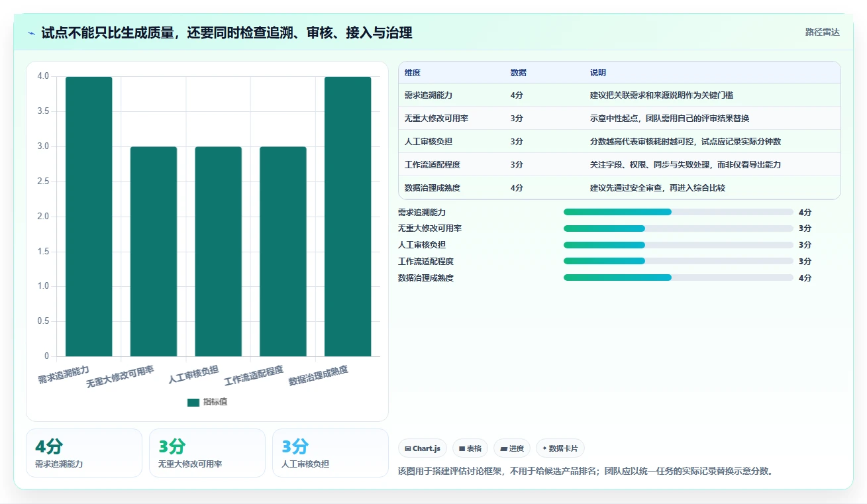The width and height of the screenshot is (867, 504).
Task: Click the 3分 card for 无重大修改可用率
Action: coord(207,453)
